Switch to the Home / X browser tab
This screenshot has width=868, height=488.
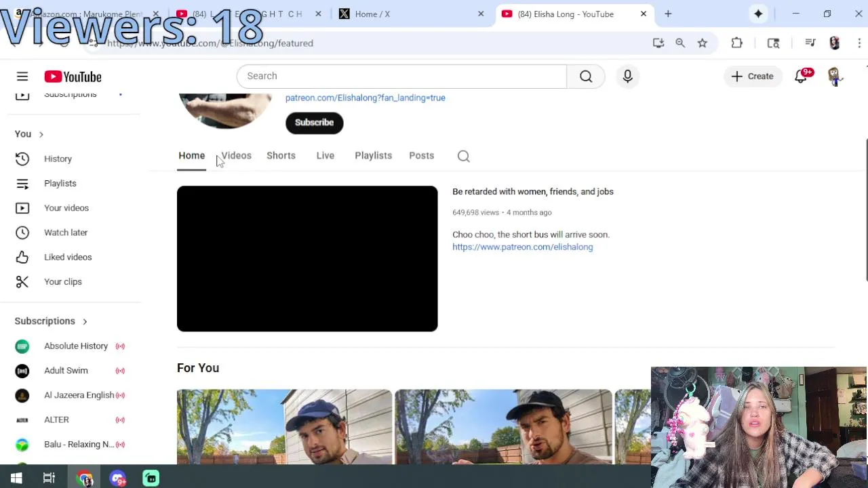410,14
